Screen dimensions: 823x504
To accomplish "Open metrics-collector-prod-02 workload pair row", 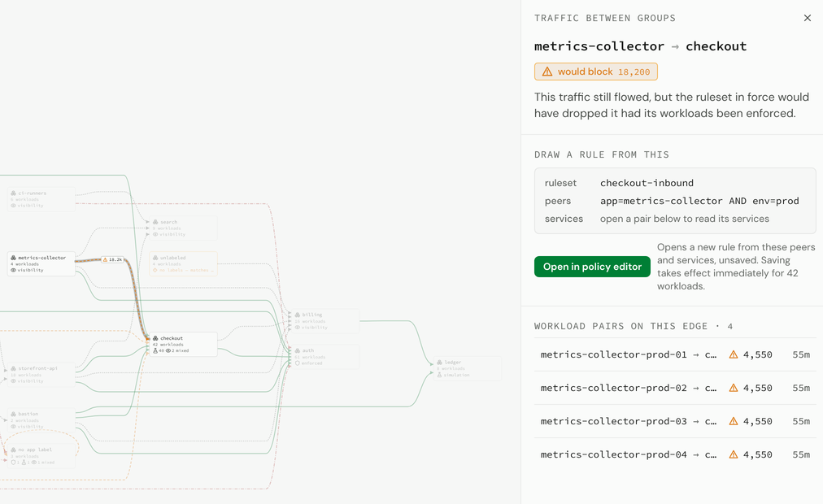I will pos(675,388).
